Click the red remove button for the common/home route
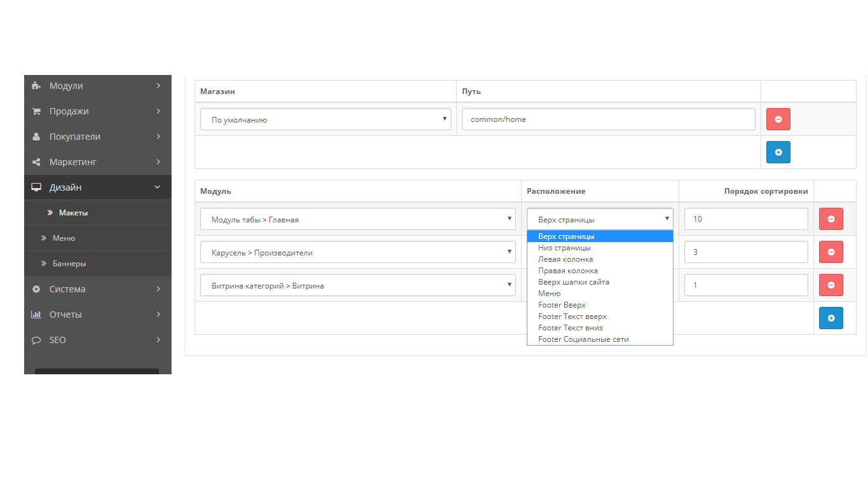 click(778, 119)
